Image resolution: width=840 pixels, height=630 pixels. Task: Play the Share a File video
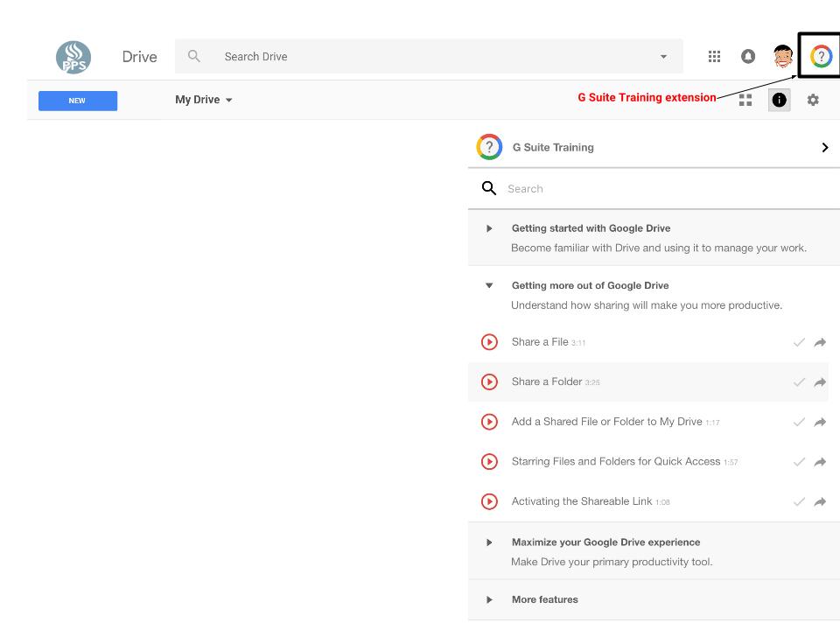pyautogui.click(x=490, y=342)
